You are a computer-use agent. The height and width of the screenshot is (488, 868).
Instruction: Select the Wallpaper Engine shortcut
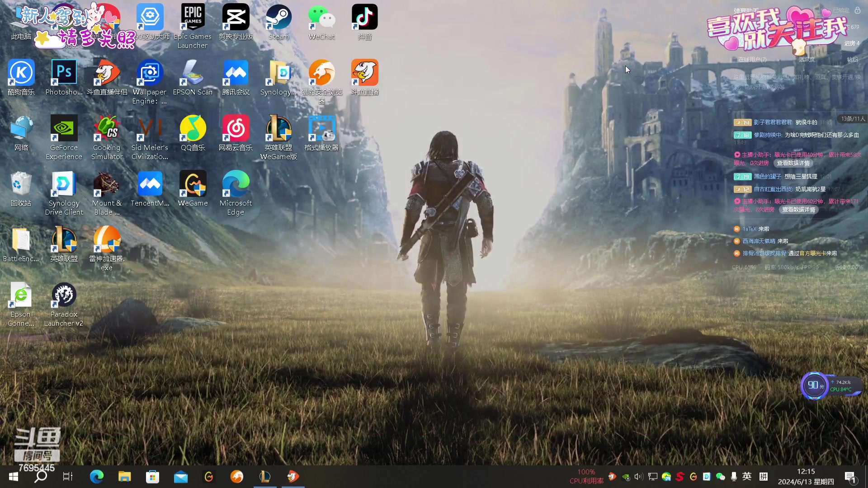150,82
